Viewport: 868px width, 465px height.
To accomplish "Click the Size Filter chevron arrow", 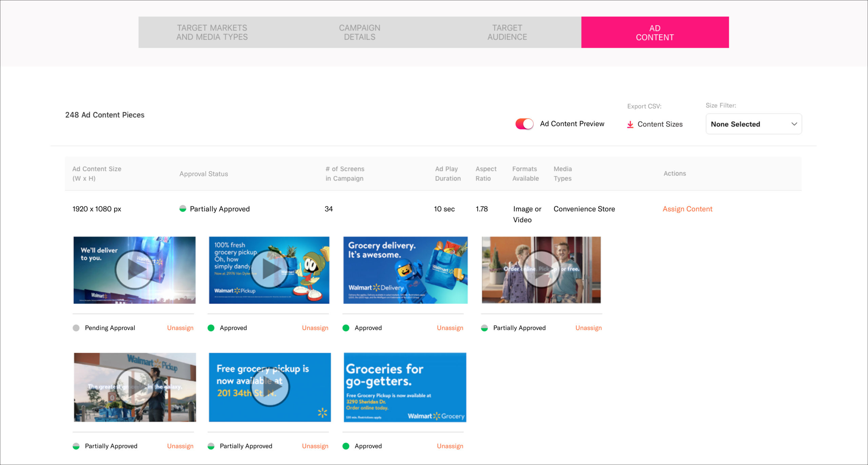I will pos(794,124).
